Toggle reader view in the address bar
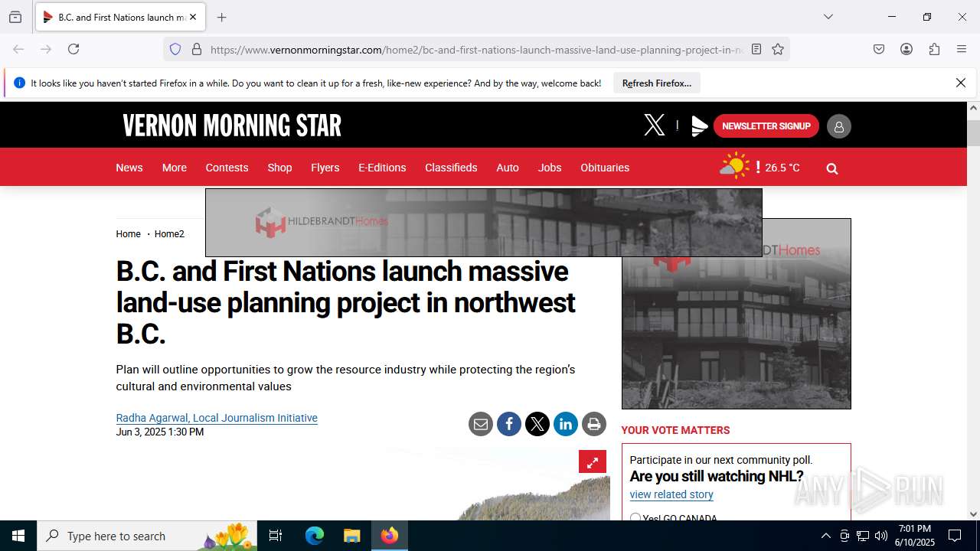 [x=756, y=49]
